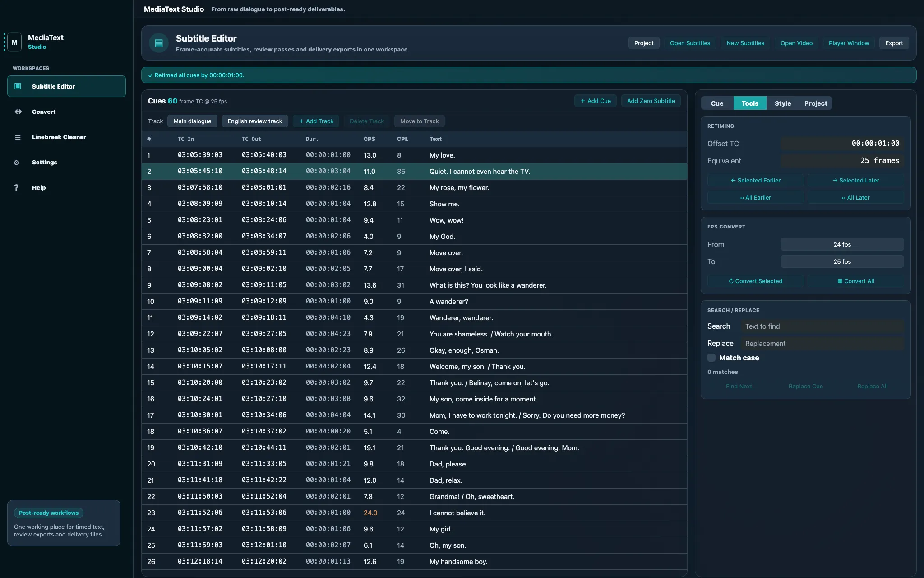Click the Add Cue button
Screen dimensions: 924x578
pos(596,101)
